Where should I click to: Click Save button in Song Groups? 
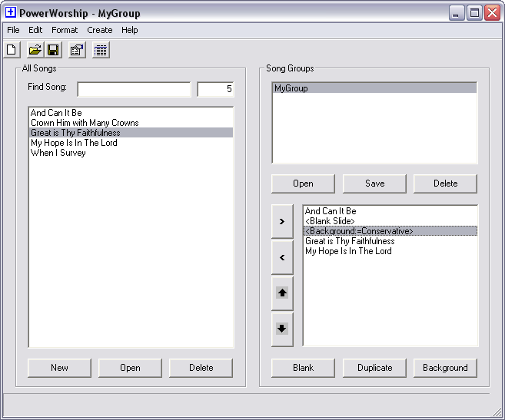[x=374, y=184]
